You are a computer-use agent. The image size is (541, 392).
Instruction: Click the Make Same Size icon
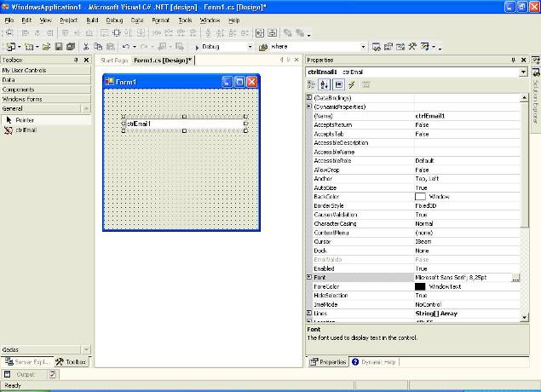141,33
